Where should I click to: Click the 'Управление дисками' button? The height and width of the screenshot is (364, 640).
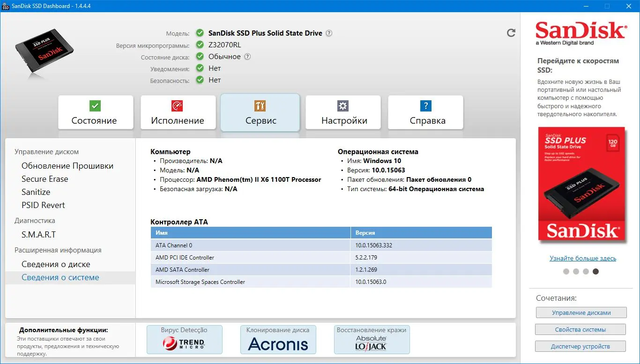point(580,313)
